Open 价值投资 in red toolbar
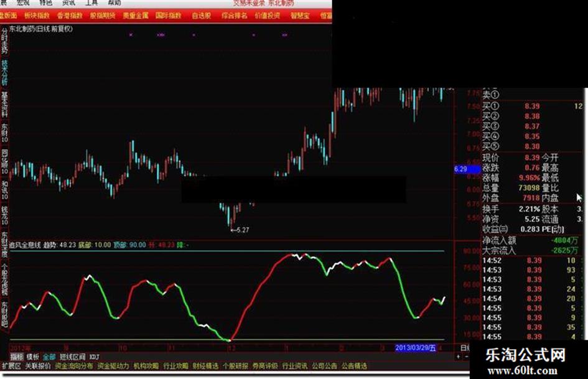 [x=268, y=16]
